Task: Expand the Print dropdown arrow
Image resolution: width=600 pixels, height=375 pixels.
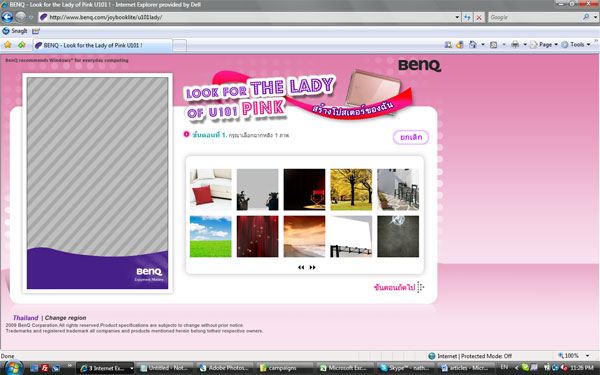Action: pyautogui.click(x=525, y=45)
